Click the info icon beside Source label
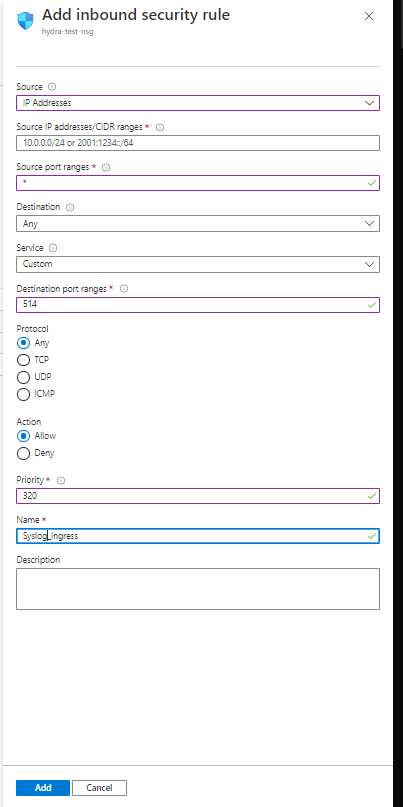Image resolution: width=403 pixels, height=807 pixels. [51, 86]
